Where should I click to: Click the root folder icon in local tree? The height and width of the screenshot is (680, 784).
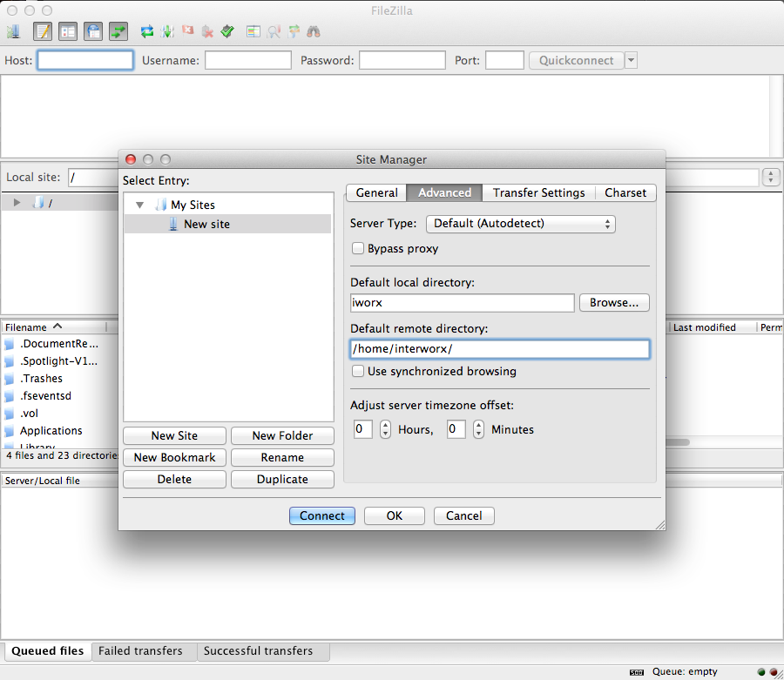point(38,202)
